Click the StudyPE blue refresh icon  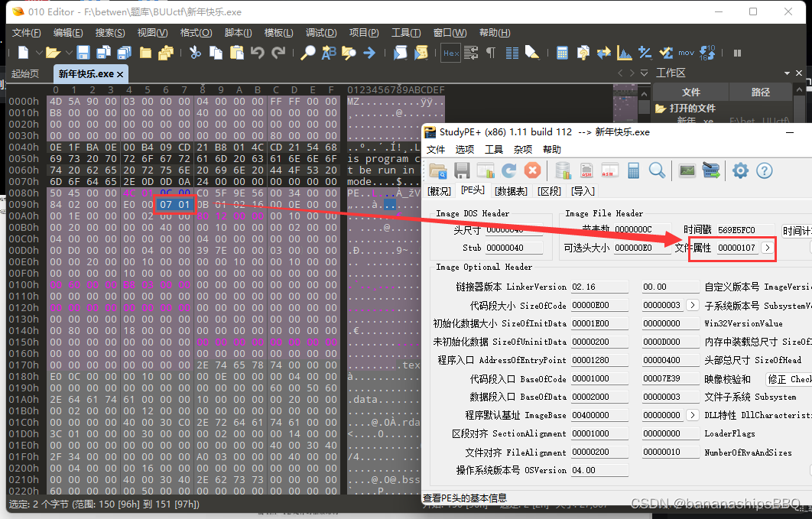tap(509, 170)
